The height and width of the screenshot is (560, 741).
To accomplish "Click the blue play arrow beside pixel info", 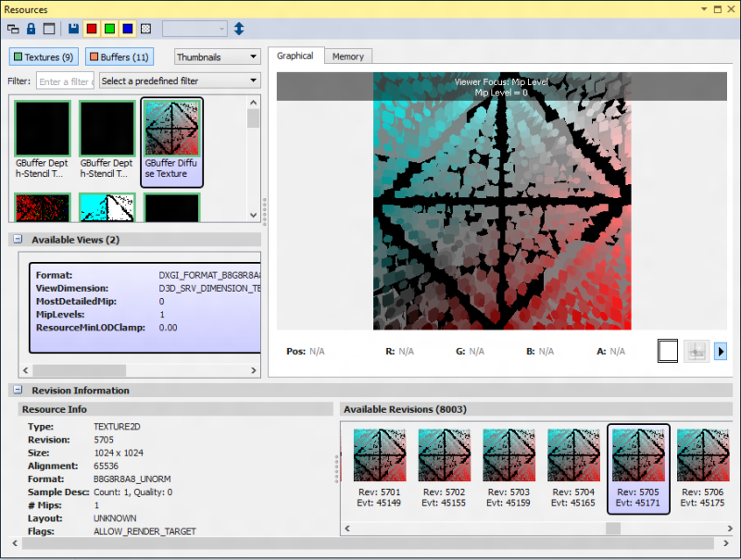I will (x=721, y=351).
